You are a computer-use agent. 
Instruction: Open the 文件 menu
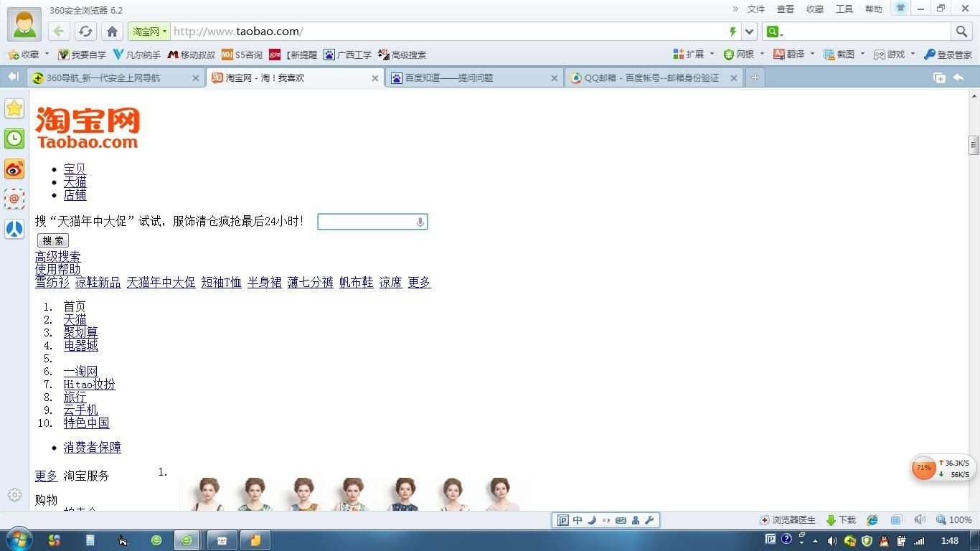pyautogui.click(x=756, y=9)
